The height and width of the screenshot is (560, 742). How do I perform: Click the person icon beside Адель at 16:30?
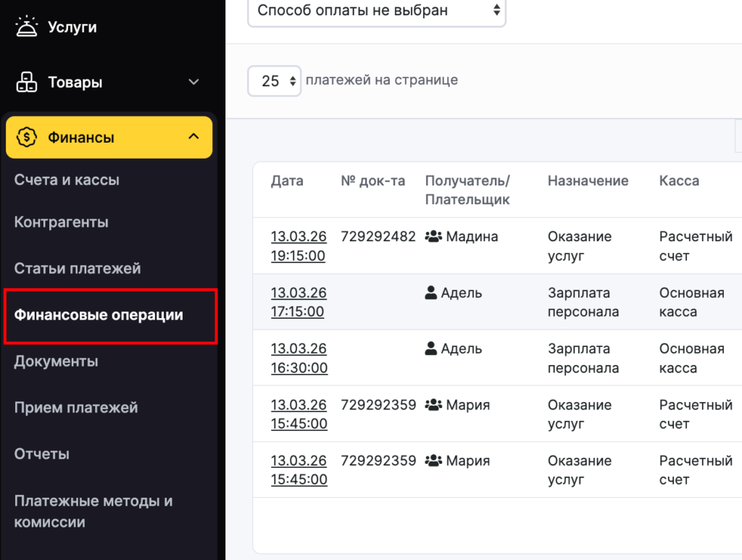(x=431, y=348)
